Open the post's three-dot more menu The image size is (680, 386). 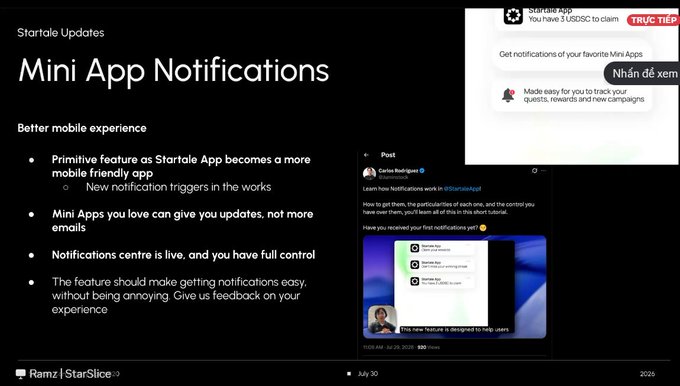click(x=543, y=171)
